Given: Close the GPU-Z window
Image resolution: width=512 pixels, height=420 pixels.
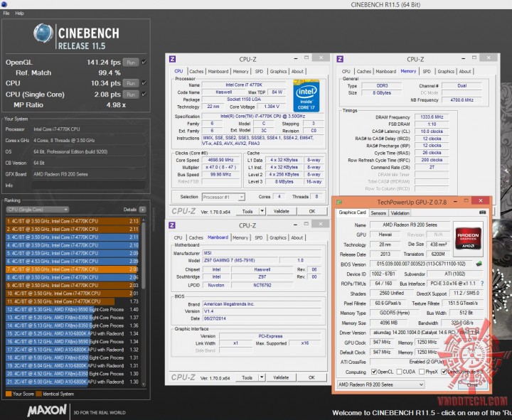Looking at the screenshot, I should point(480,200).
